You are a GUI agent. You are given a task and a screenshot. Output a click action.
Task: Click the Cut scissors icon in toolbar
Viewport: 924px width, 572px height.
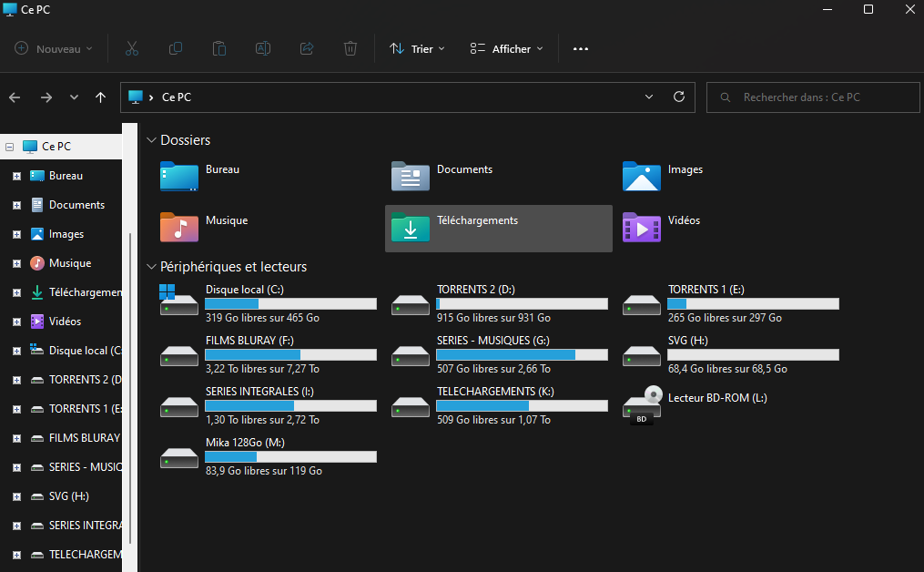tap(132, 49)
